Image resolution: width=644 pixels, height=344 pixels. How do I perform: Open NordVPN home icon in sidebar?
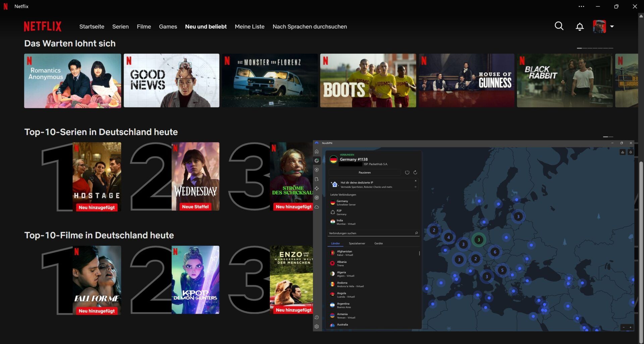click(317, 152)
